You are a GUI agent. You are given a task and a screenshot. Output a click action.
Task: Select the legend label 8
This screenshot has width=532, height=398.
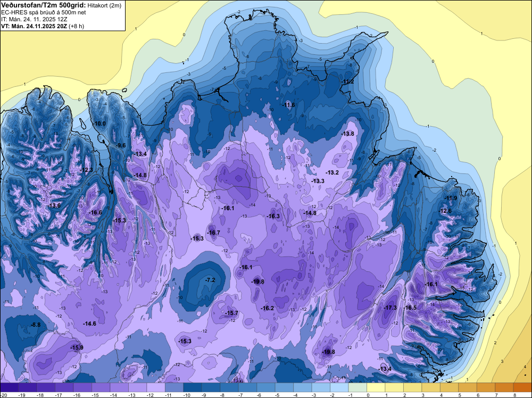pyautogui.click(x=515, y=395)
